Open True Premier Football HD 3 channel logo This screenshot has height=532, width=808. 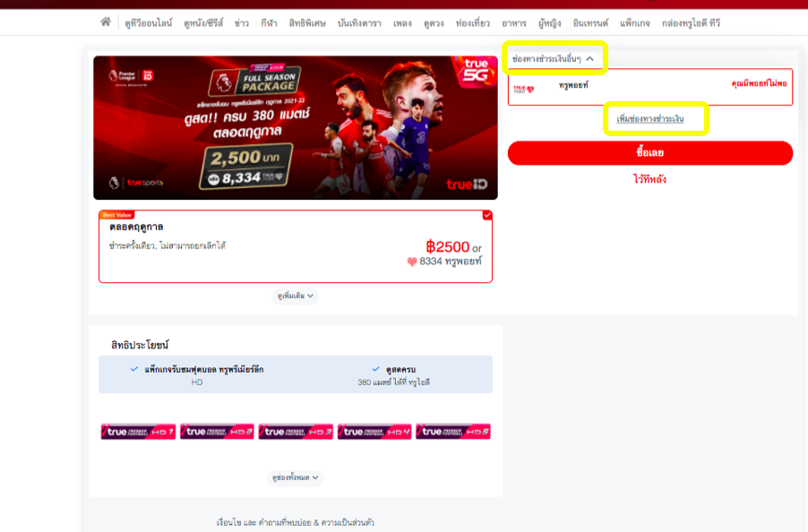(x=296, y=432)
